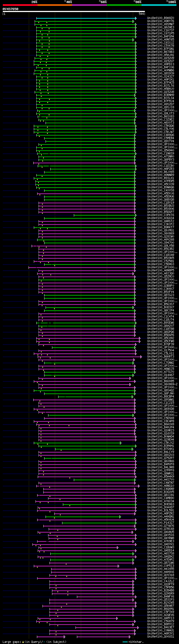The height and width of the screenshot is (644, 179).
Task: Select the UniRef100_B0D3X7 label
Action: 161,307
